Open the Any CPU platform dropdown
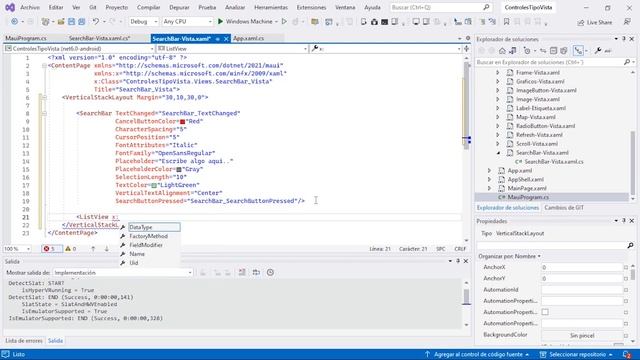640x360 pixels. (x=188, y=22)
